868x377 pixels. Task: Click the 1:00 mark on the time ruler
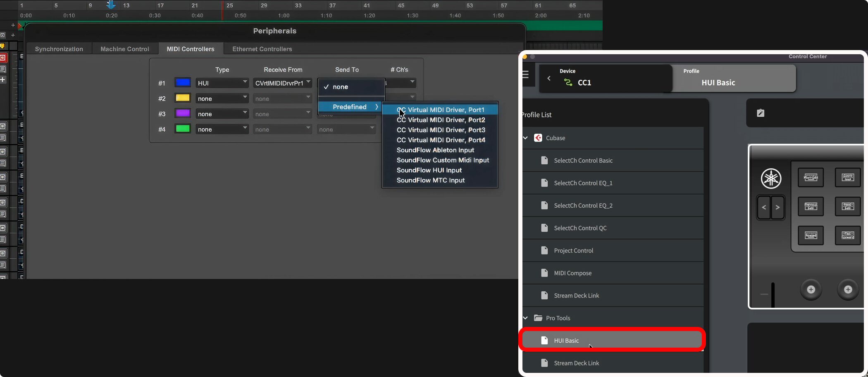pos(284,16)
